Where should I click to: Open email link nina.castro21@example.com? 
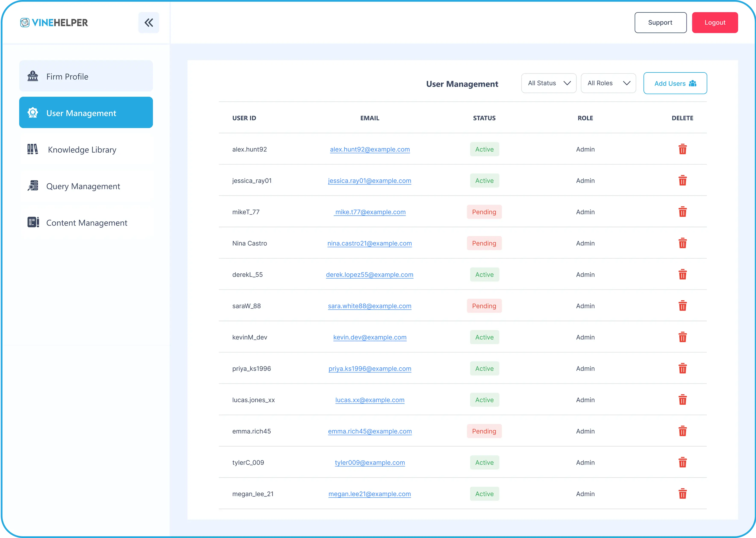tap(370, 243)
